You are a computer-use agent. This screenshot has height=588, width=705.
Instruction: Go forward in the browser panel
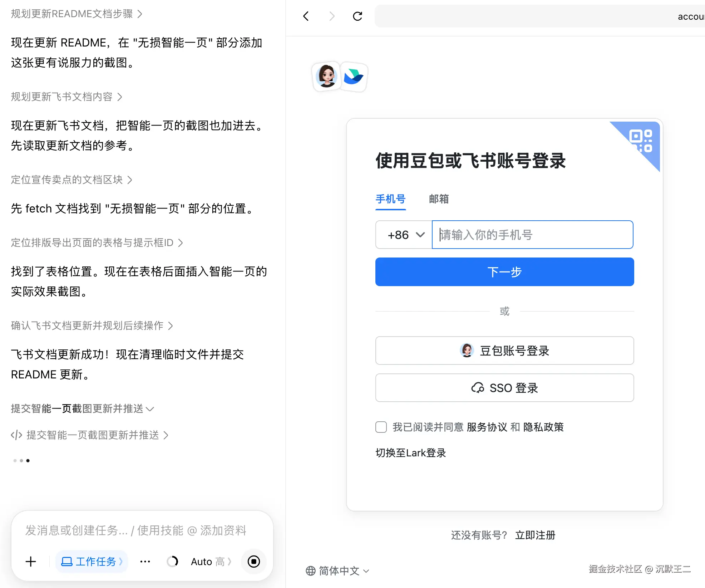332,16
